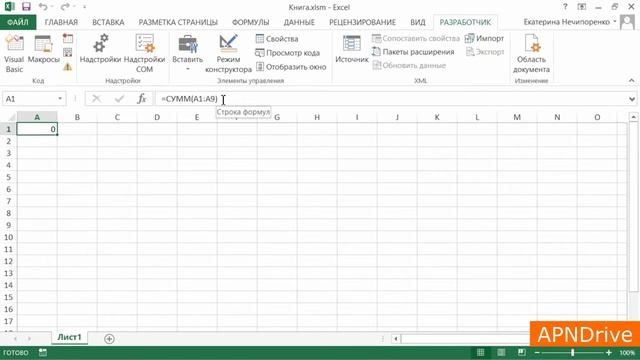
Task: Switch to the ДАННЫЕ tab
Action: pos(299,22)
